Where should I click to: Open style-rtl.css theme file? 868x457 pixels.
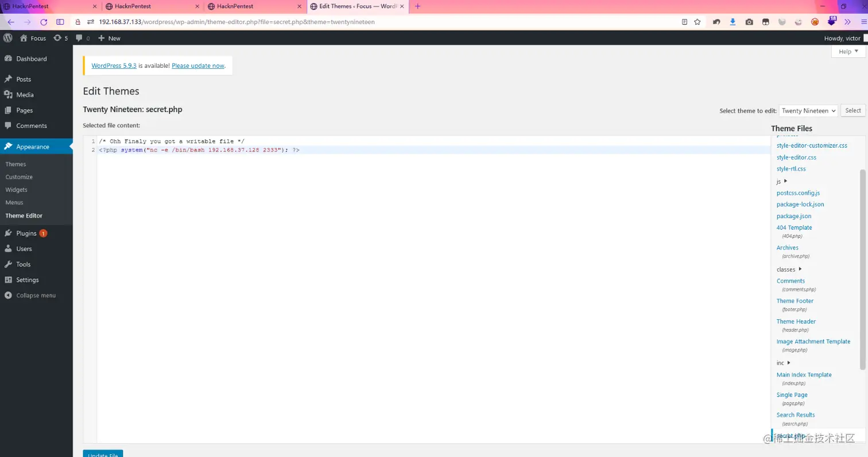coord(791,169)
